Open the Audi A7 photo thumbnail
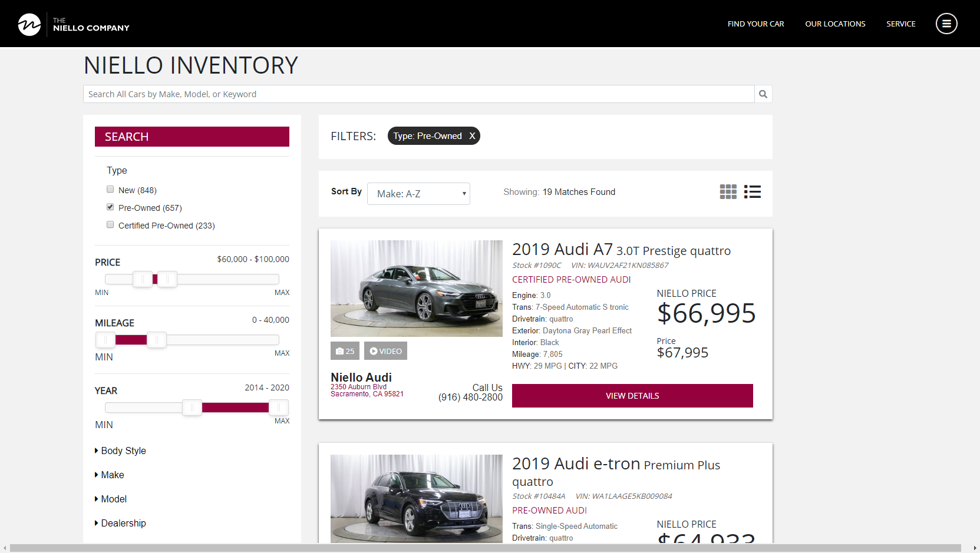This screenshot has width=980, height=553. [417, 289]
